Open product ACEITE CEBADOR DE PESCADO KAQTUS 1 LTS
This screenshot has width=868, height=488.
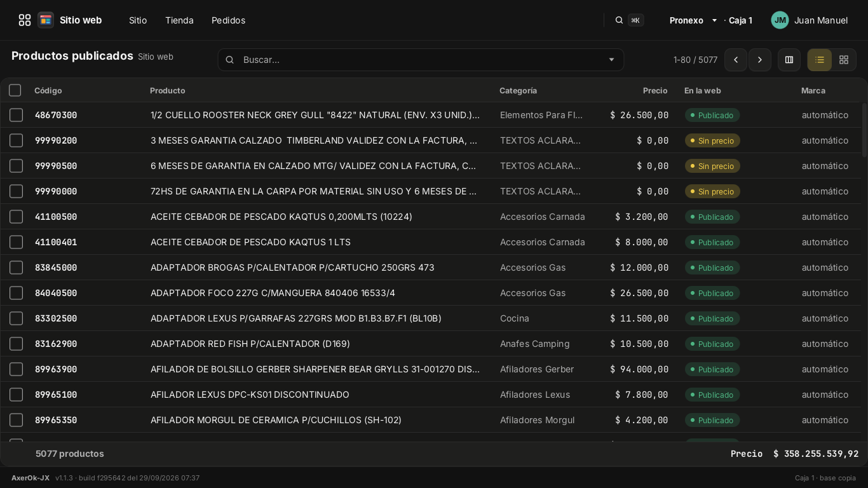(x=250, y=242)
